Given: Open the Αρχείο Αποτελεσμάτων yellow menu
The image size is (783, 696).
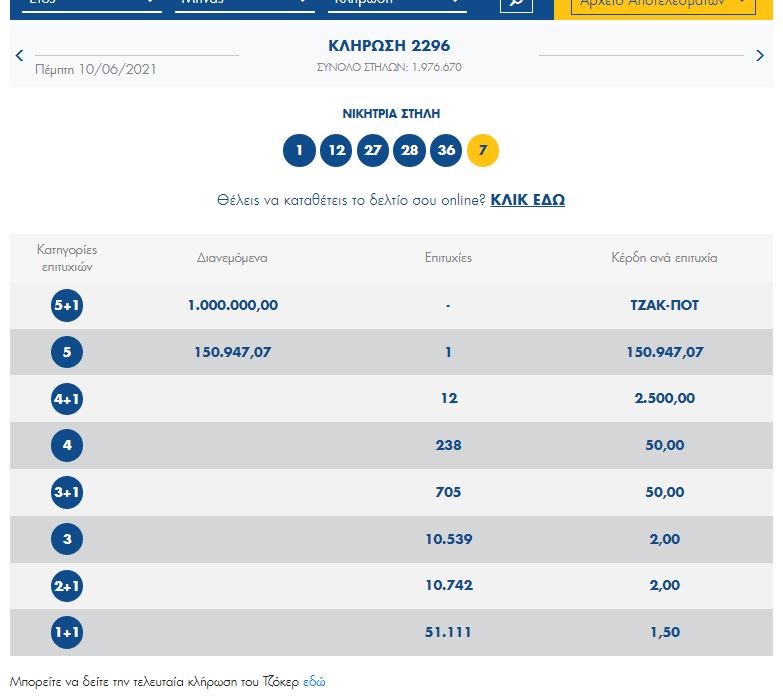Looking at the screenshot, I should [x=662, y=5].
